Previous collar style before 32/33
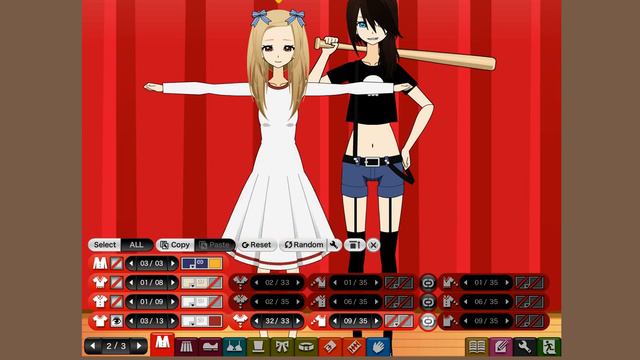Viewport: 640px width, 360px height. 256,321
